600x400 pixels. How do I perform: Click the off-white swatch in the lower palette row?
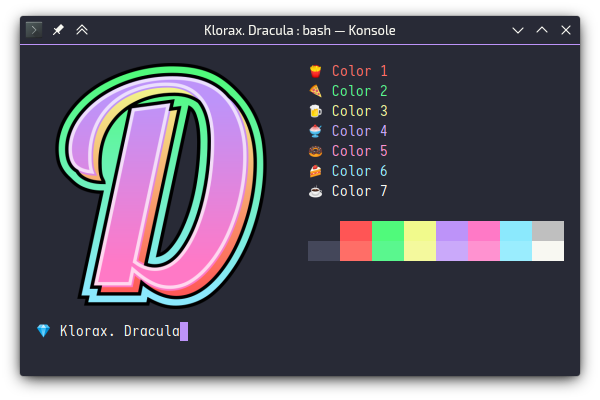pyautogui.click(x=548, y=251)
